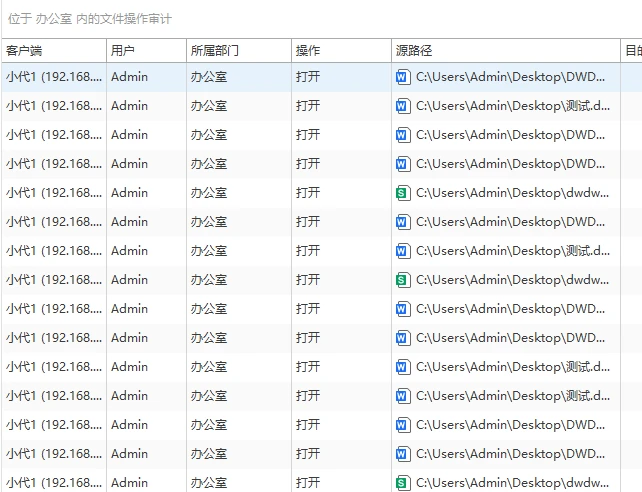Click the Word icon in the first row

point(402,77)
